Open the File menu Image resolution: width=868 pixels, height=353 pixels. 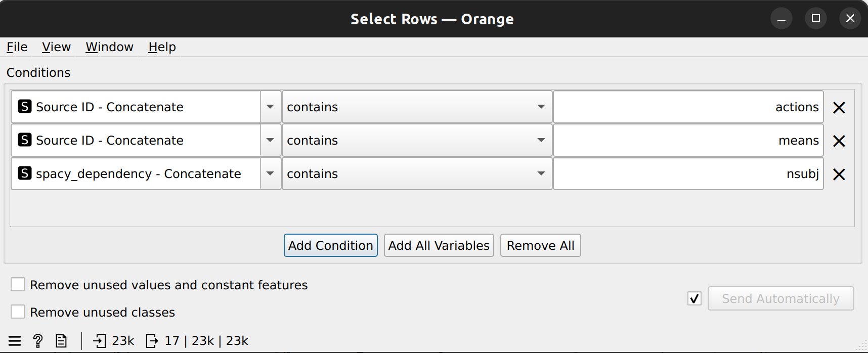pyautogui.click(x=17, y=47)
